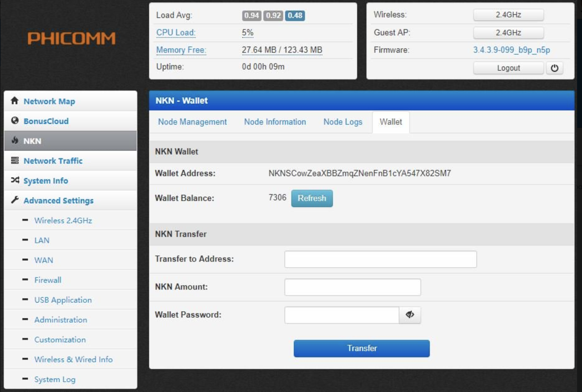Select NKN in the sidebar
Screen dimensions: 582x392
click(71, 141)
